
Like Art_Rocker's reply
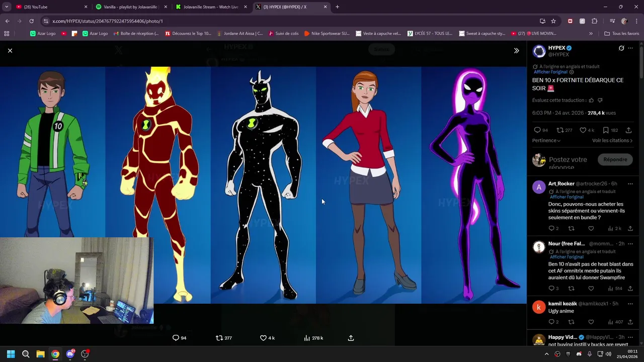(591, 228)
